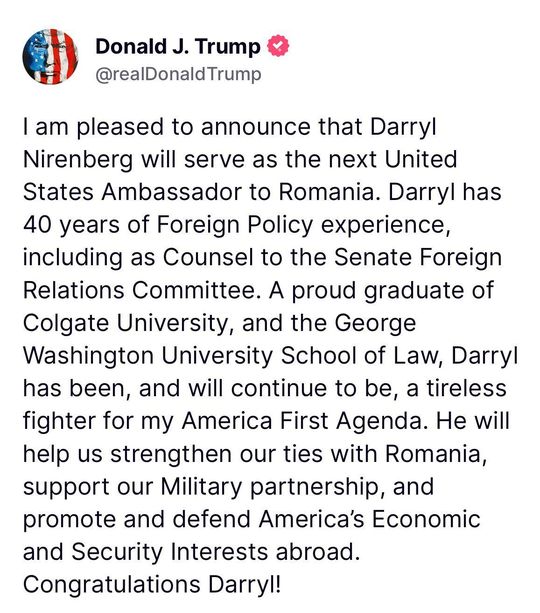Click the word "Military" in the post
The width and height of the screenshot is (540, 613).
click(201, 488)
